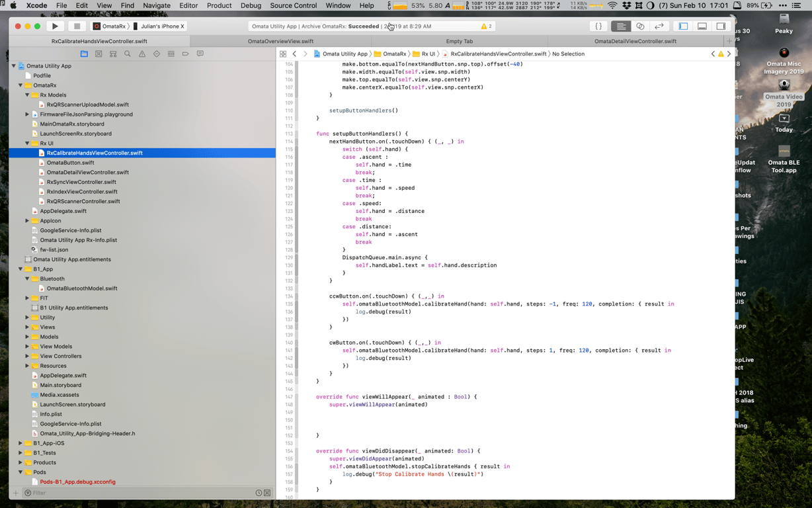Go back in editor history
This screenshot has width=812, height=508.
[x=295, y=54]
